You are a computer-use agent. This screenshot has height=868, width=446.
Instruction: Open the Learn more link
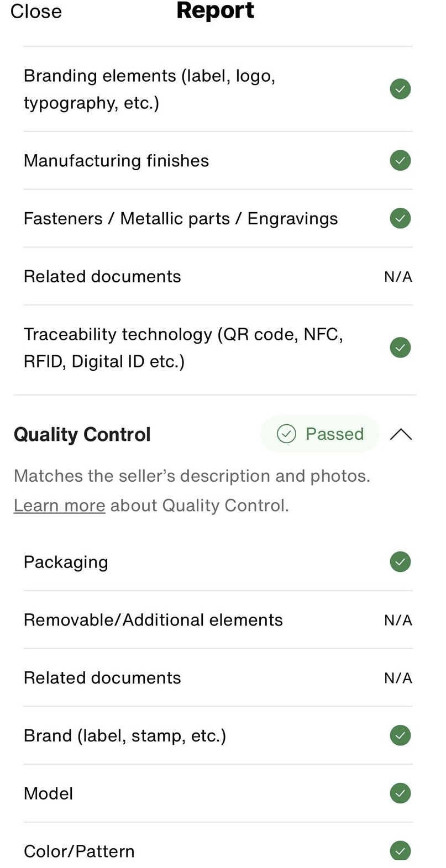coord(59,505)
